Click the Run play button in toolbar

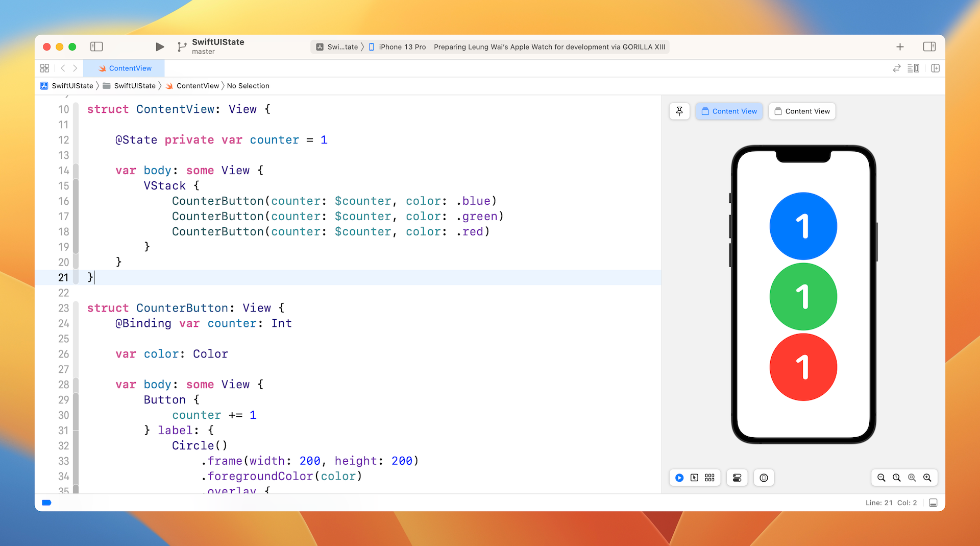pyautogui.click(x=160, y=47)
